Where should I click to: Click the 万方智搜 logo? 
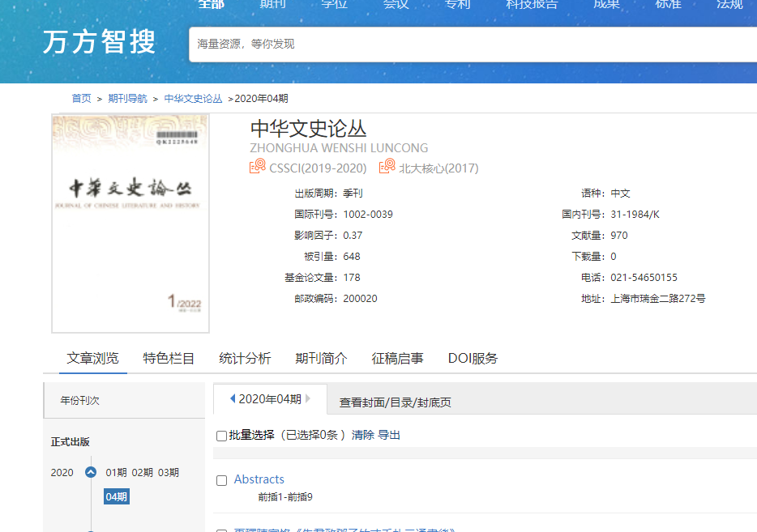[x=99, y=42]
